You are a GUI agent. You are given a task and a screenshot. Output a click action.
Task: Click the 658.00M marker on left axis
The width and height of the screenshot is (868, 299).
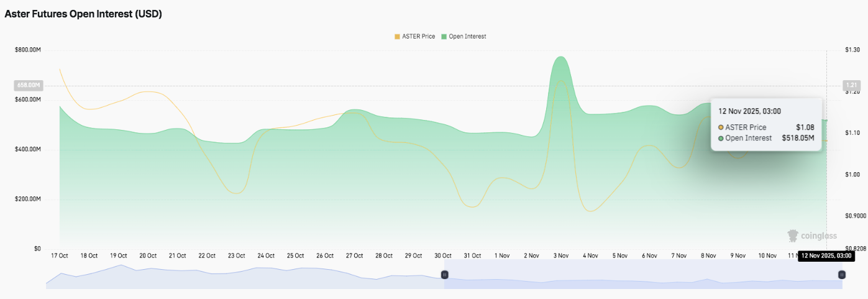click(x=28, y=85)
